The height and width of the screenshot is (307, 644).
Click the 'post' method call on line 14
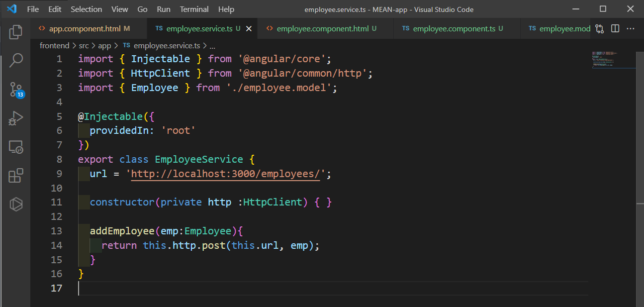point(213,245)
